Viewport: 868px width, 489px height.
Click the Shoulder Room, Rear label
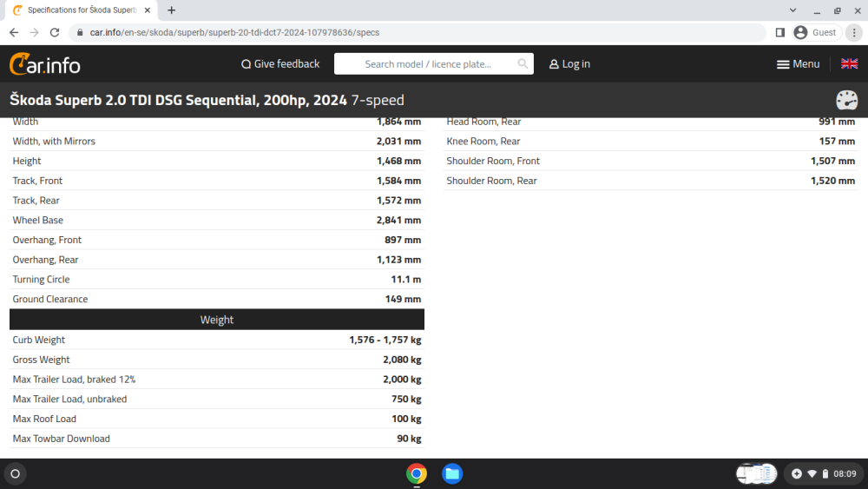491,181
